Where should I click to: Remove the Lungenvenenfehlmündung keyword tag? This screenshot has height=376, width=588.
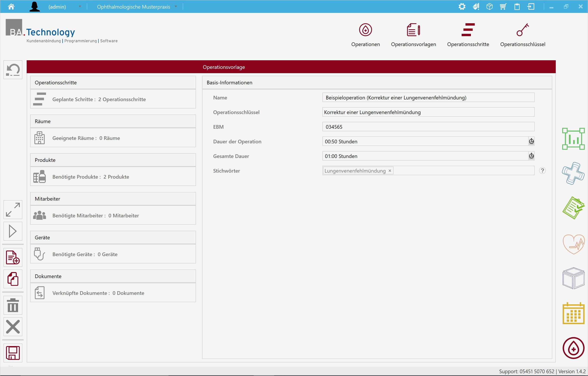[390, 171]
